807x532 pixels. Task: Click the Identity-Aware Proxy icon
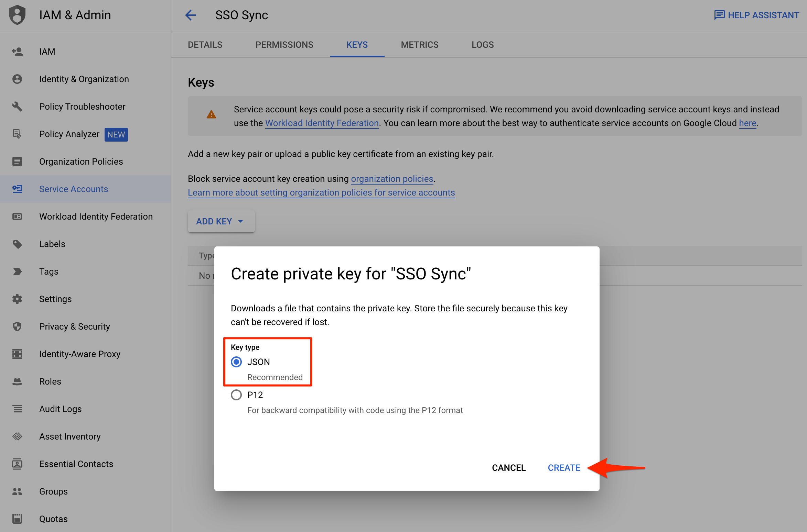pyautogui.click(x=17, y=354)
